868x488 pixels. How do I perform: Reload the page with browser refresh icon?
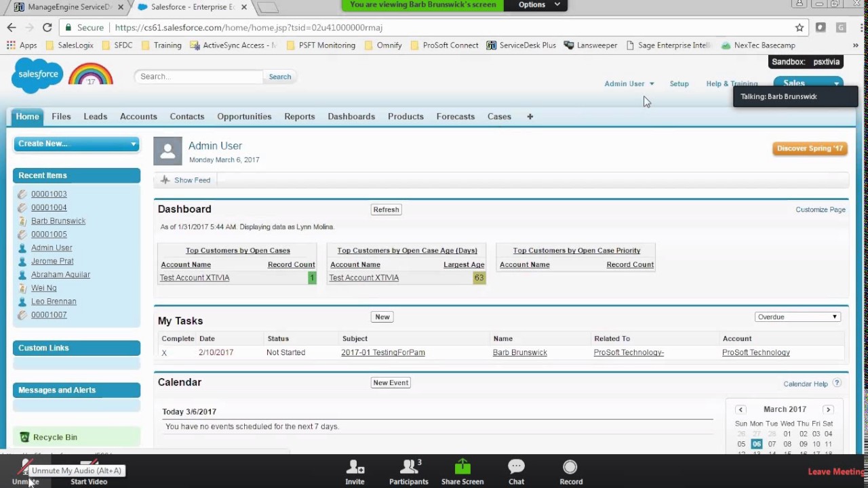[x=47, y=28]
